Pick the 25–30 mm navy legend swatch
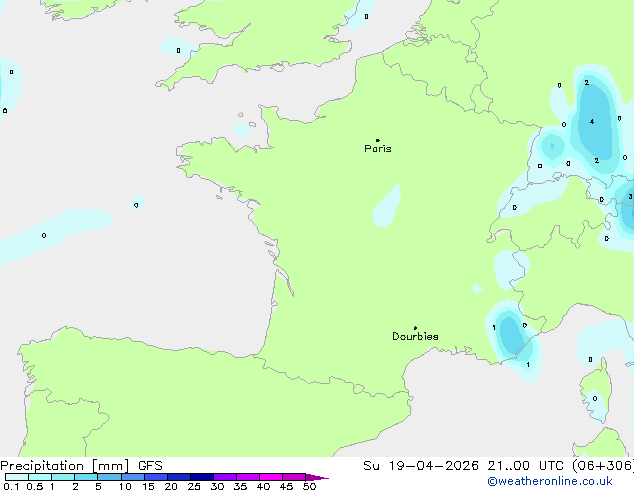 coord(202,477)
